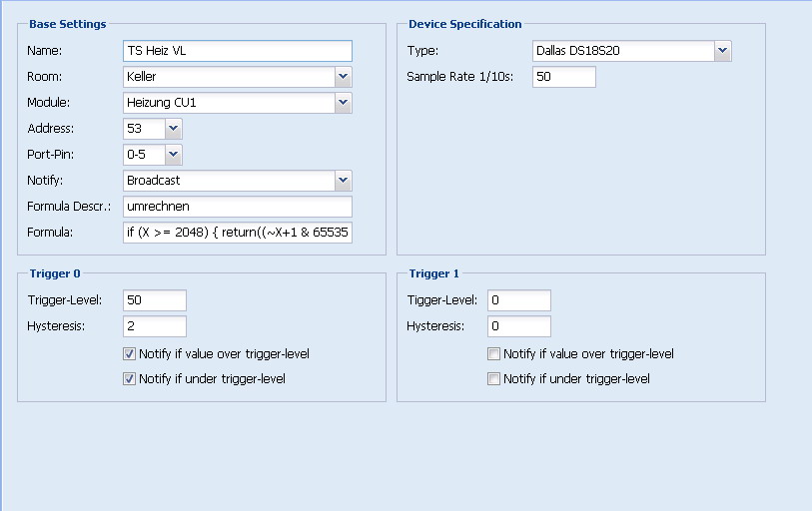
Task: Click Trigger 0 Hysteresis field
Action: [x=154, y=326]
